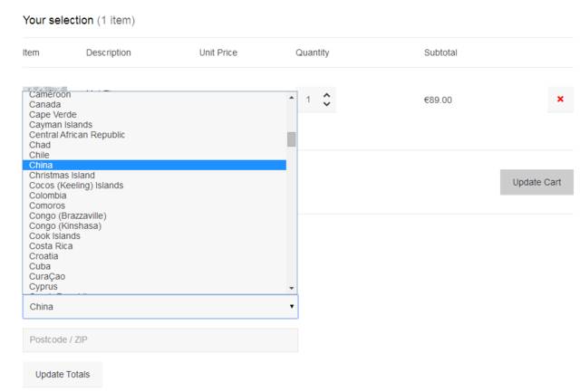Image resolution: width=580 pixels, height=392 pixels.
Task: Click the Update Cart button
Action: click(x=536, y=182)
